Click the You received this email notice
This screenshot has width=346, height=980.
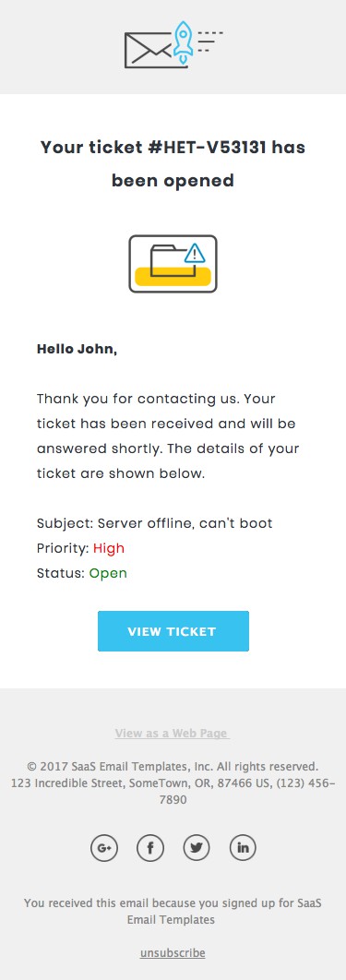[x=173, y=911]
